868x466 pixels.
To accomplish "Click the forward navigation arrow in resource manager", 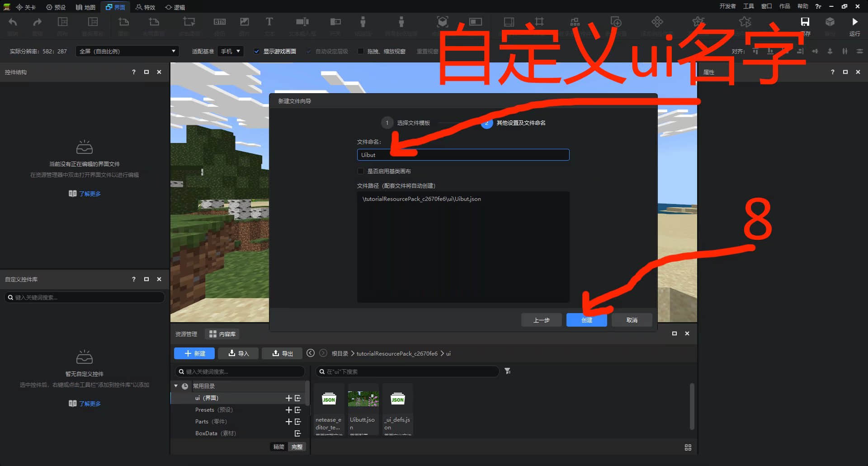I will tap(323, 353).
